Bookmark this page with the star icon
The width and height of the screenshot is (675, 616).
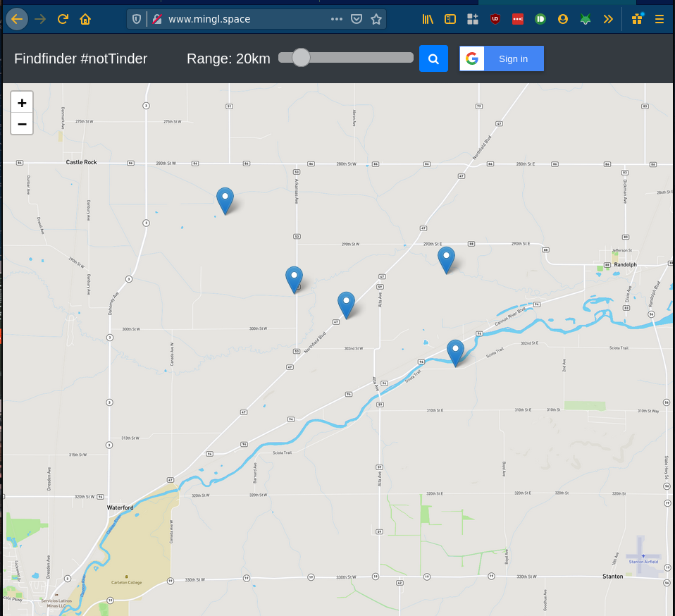click(376, 19)
